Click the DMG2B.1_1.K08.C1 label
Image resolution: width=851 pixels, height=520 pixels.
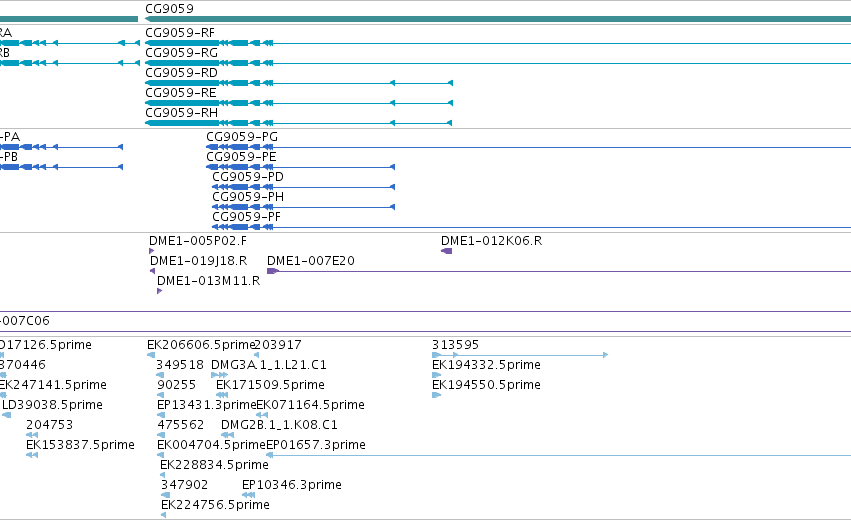pyautogui.click(x=279, y=425)
